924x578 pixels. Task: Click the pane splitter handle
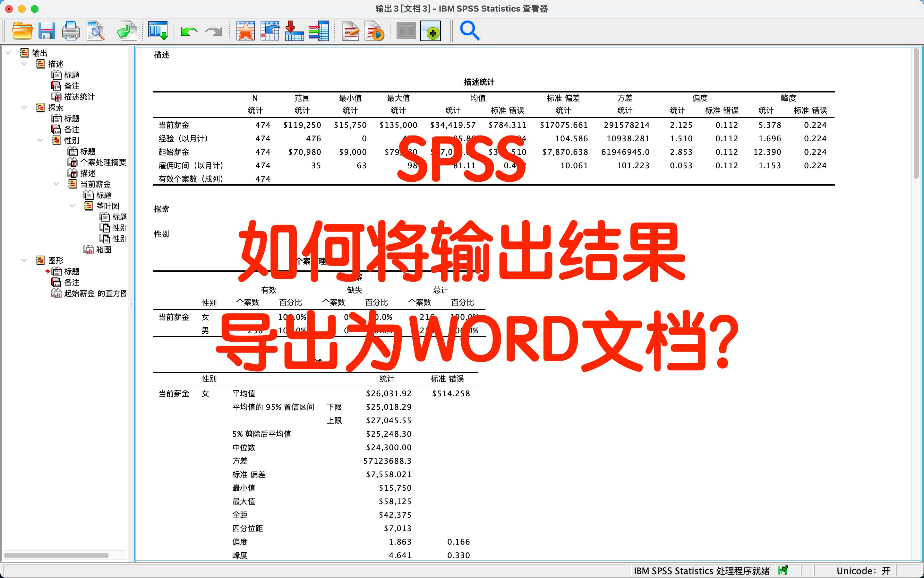[131, 303]
